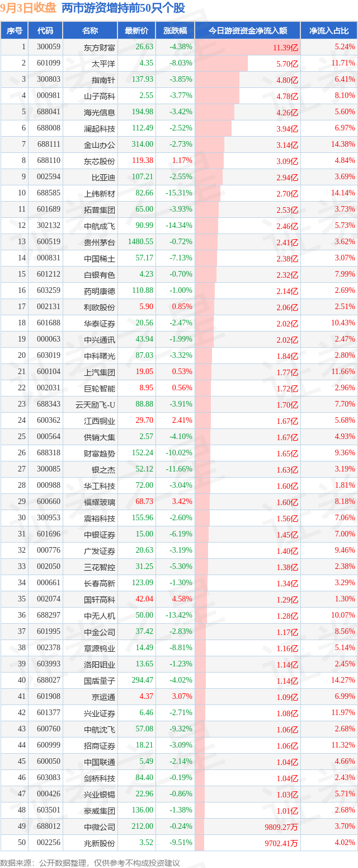Click stock name 洛阳钼业
Viewport: 358px width, 868px height.
point(100,664)
